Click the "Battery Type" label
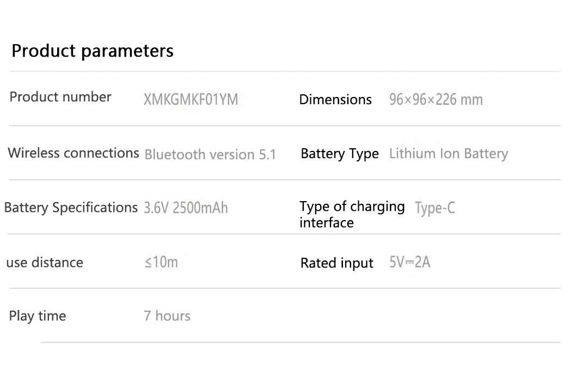 [x=340, y=154]
